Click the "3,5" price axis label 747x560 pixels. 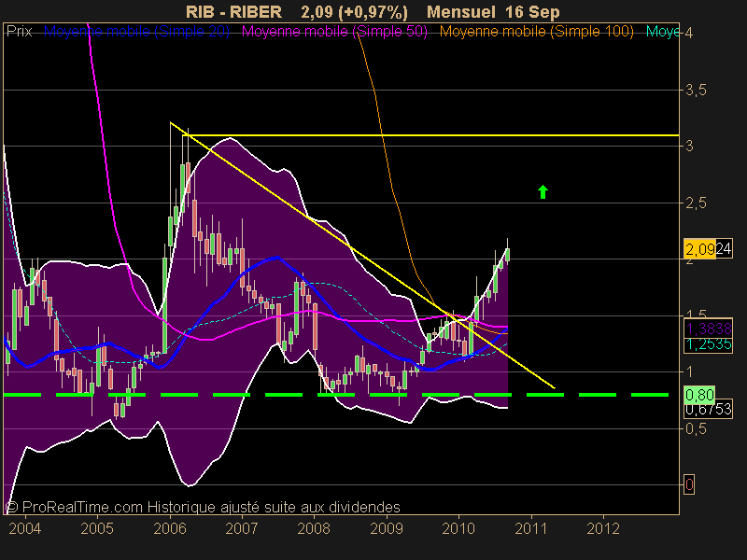pyautogui.click(x=696, y=90)
